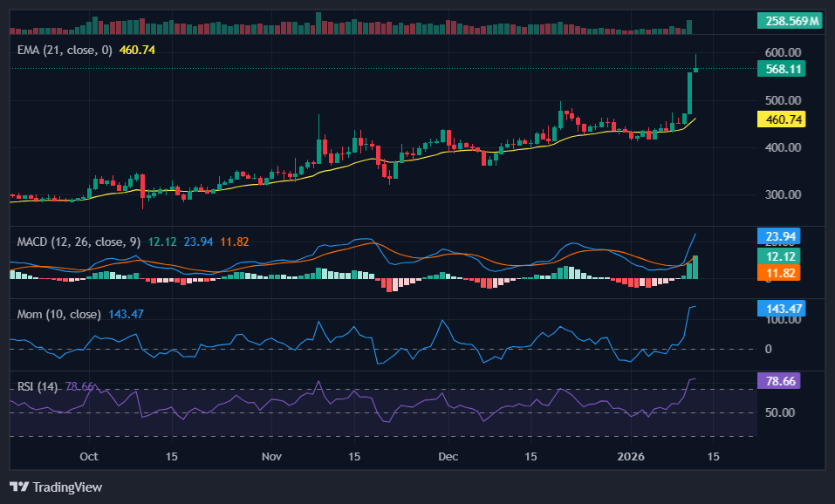Click the Dec label on time axis
The width and height of the screenshot is (835, 504).
pos(448,456)
